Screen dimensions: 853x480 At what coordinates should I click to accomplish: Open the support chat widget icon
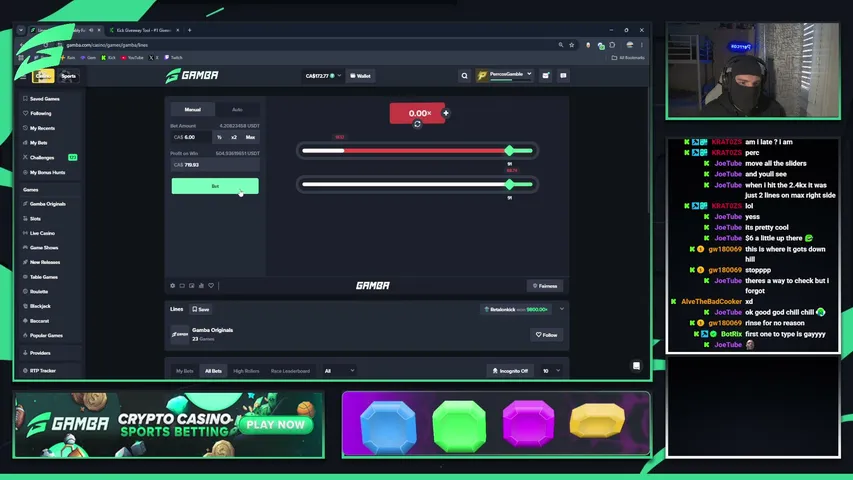(x=636, y=366)
